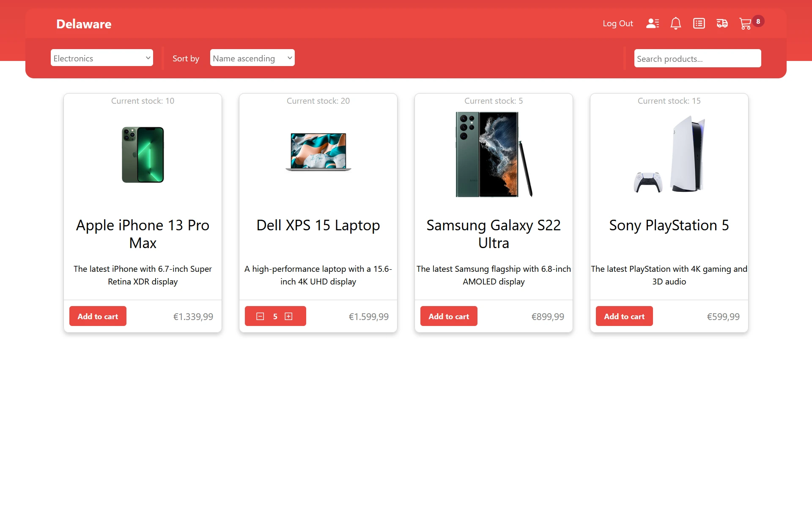This screenshot has width=812, height=508.
Task: Click 'Current stock: 10' label
Action: pyautogui.click(x=143, y=101)
